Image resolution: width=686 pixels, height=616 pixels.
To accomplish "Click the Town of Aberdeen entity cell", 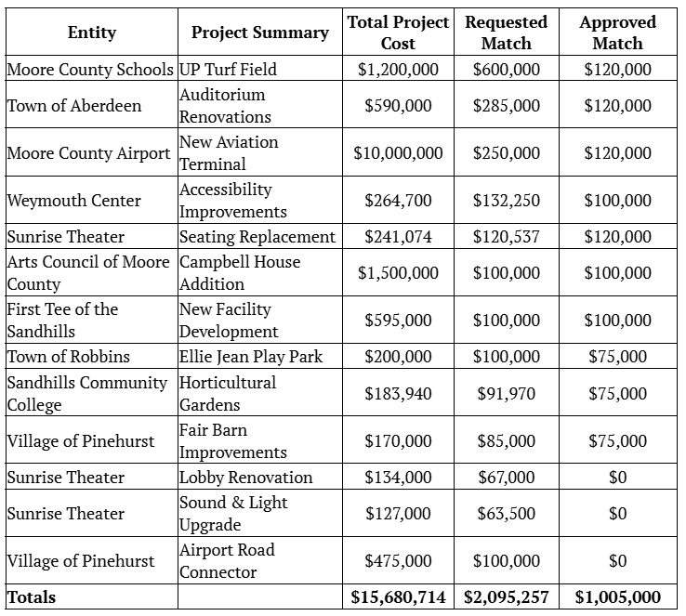I will [x=74, y=105].
